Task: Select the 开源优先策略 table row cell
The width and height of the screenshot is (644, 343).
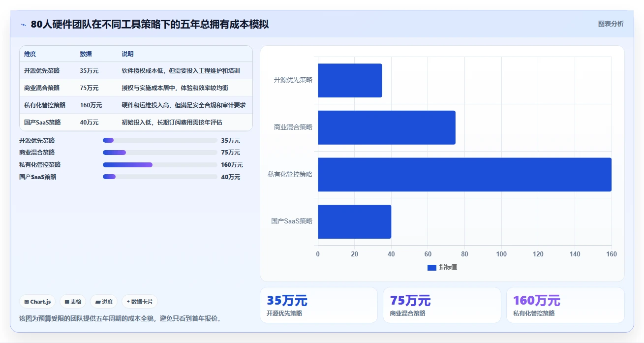Action: tap(42, 71)
